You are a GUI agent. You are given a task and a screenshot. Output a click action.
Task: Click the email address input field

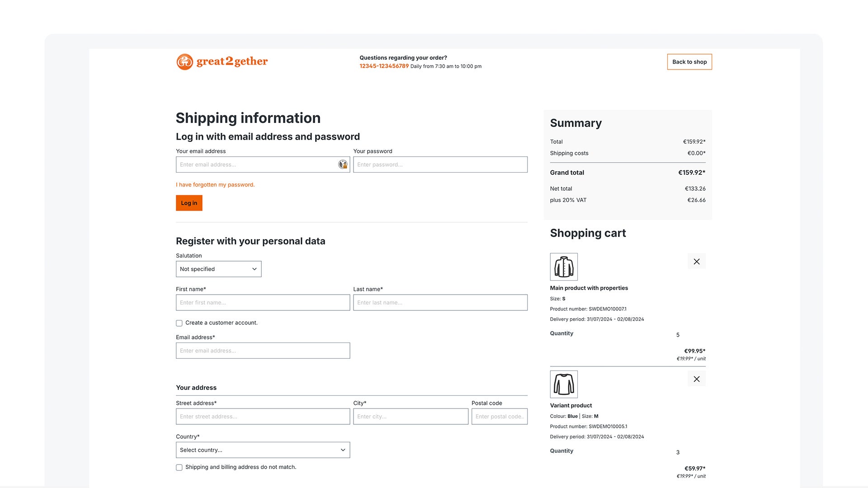(263, 164)
